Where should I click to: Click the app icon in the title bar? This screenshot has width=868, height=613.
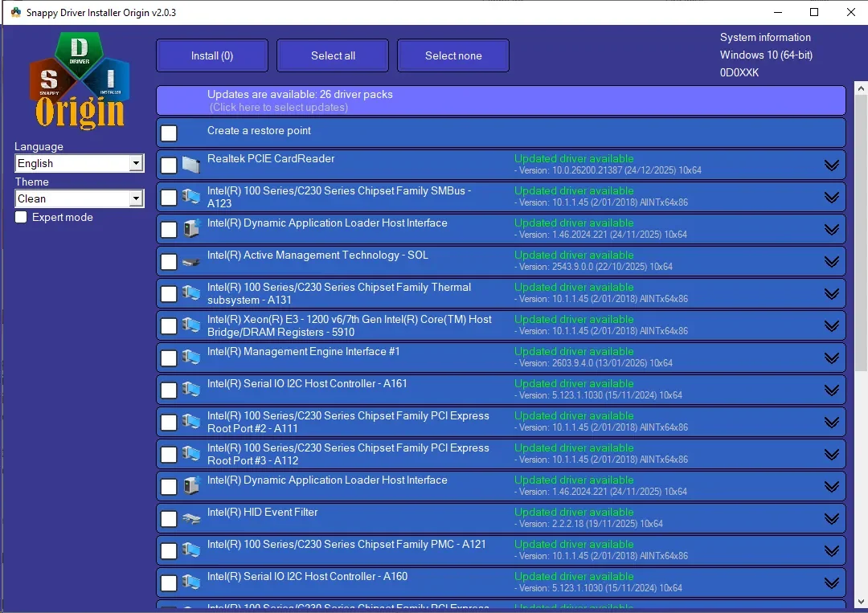tap(15, 12)
